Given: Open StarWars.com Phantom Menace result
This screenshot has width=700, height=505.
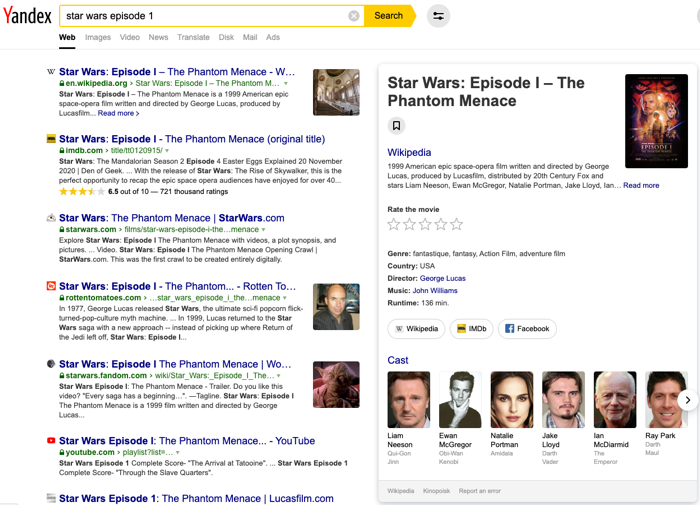Looking at the screenshot, I should tap(171, 218).
